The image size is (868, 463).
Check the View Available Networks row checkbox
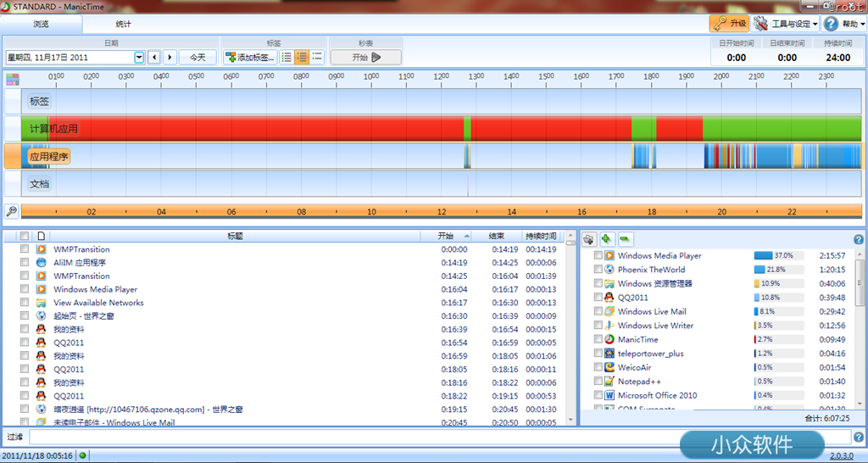click(25, 303)
